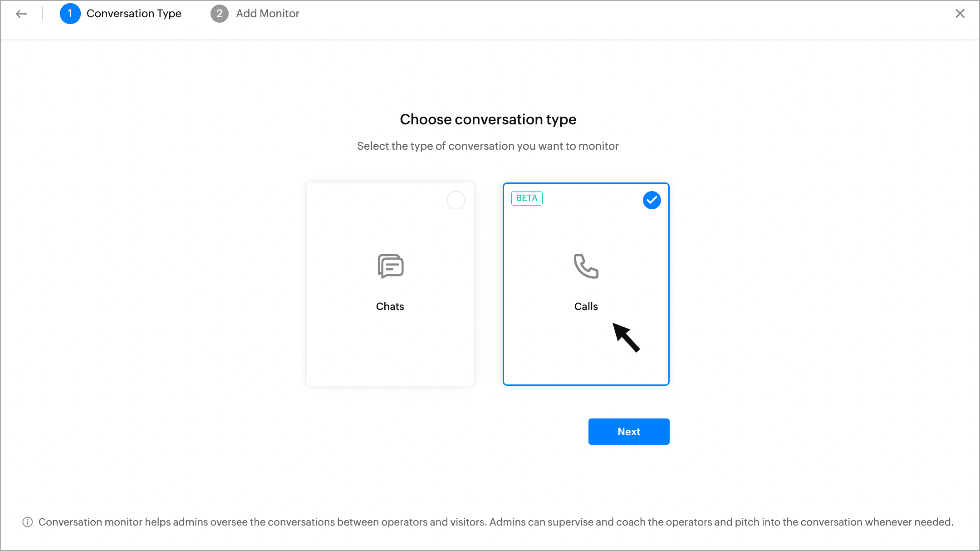Click the conversation monitor help description text
The width and height of the screenshot is (980, 551).
(x=495, y=522)
